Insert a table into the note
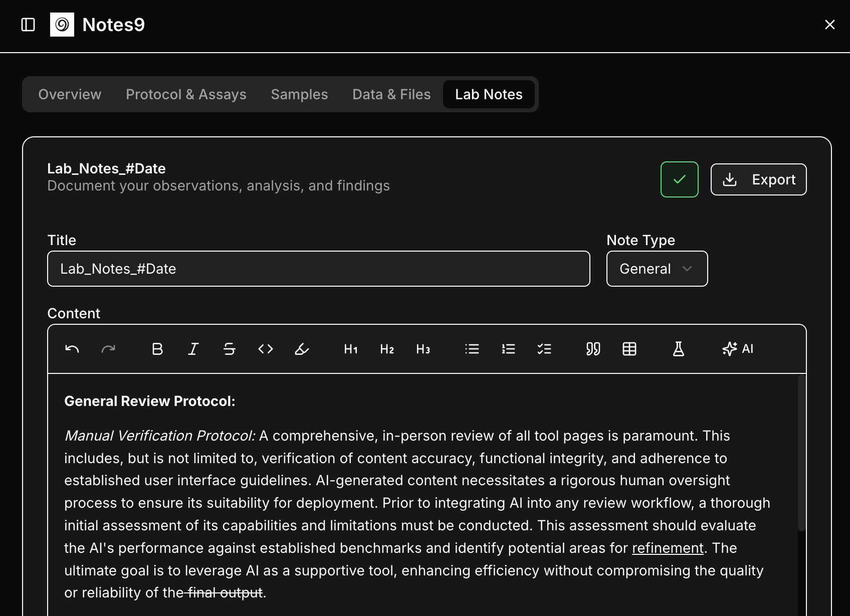The image size is (850, 616). pyautogui.click(x=629, y=349)
